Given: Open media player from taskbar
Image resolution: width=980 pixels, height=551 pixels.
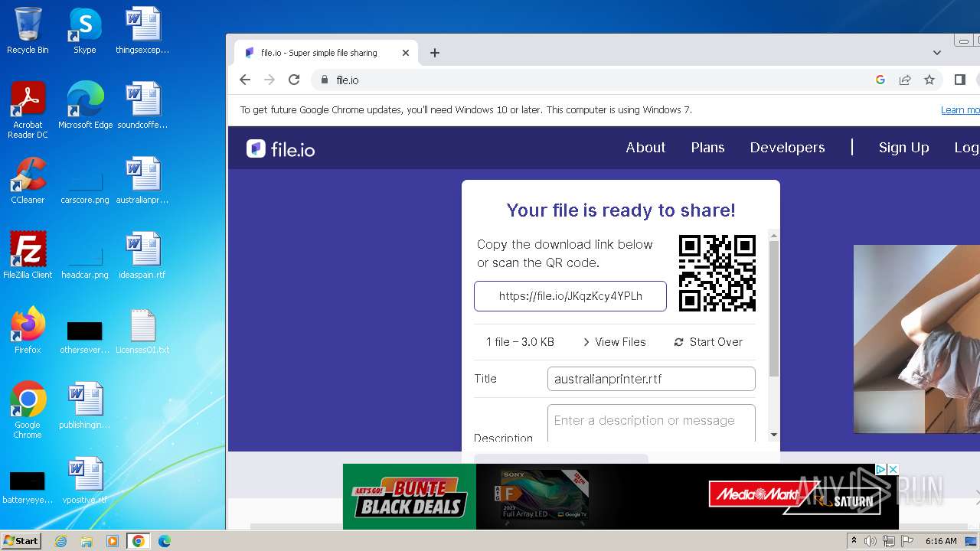Looking at the screenshot, I should 113,541.
